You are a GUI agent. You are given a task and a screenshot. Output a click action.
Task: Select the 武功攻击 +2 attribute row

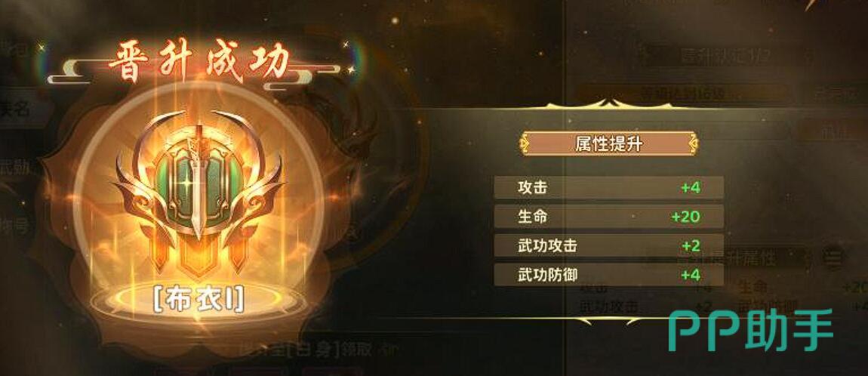(x=609, y=245)
